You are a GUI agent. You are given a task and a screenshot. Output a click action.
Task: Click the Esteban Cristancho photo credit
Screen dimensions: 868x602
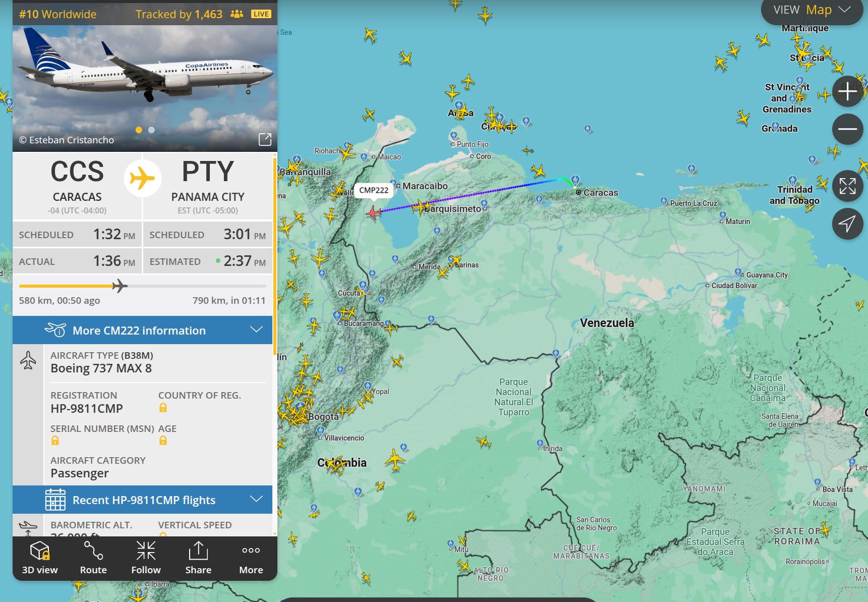67,140
